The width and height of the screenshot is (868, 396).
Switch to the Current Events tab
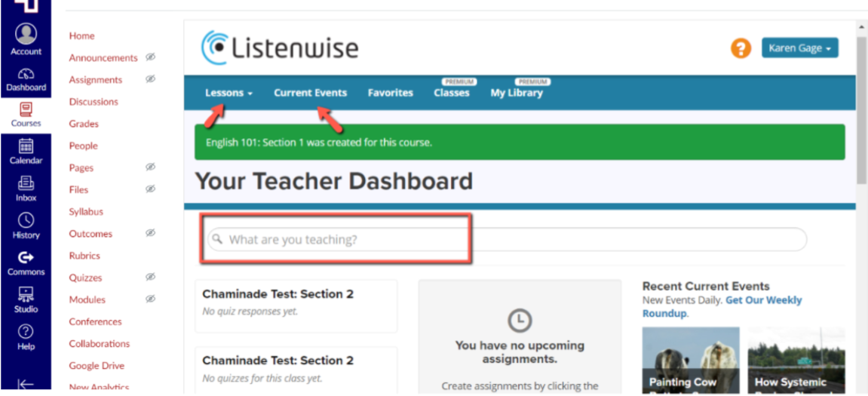[x=310, y=93]
